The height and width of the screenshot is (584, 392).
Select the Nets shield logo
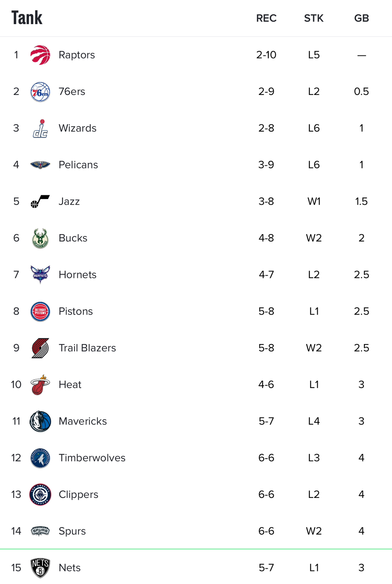(40, 568)
